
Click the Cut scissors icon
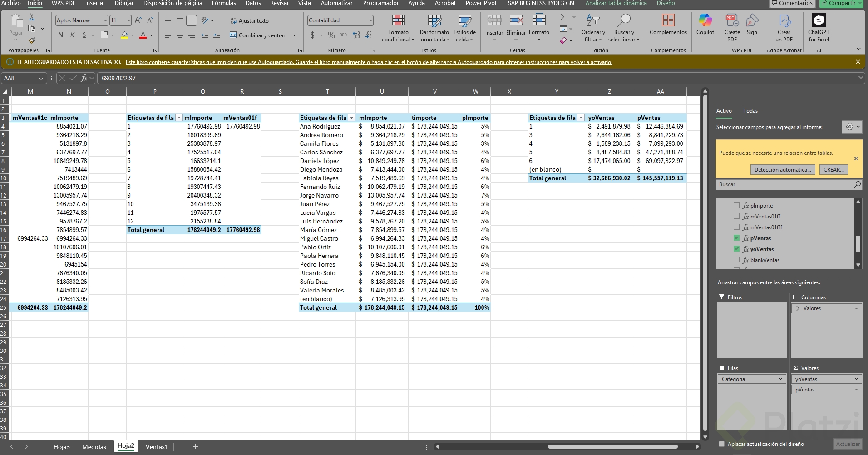[x=32, y=17]
